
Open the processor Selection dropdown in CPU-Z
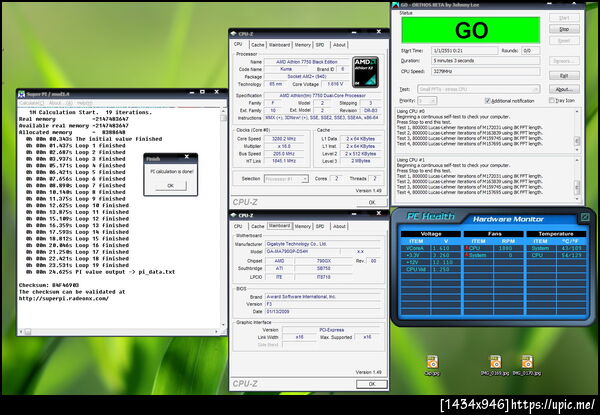coord(286,179)
